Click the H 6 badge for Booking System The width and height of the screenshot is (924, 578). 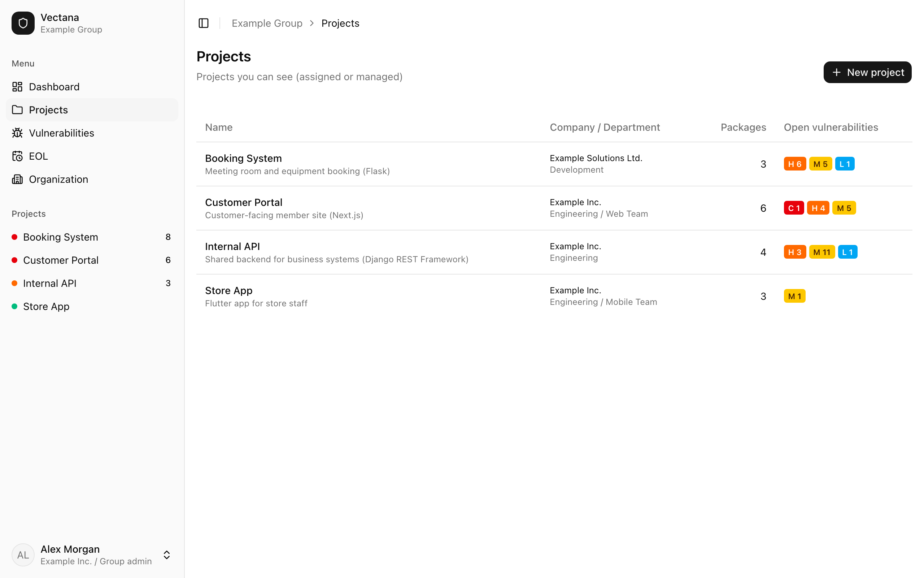[x=794, y=164]
